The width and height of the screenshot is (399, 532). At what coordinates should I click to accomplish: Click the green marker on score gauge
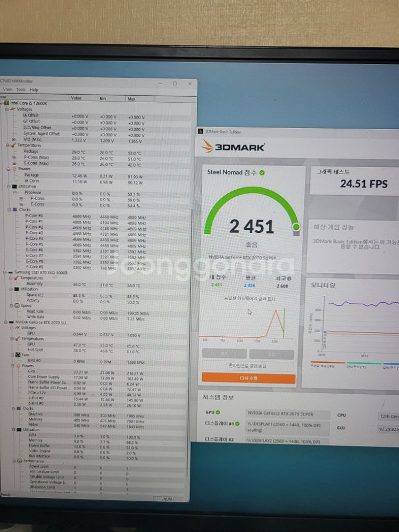[x=296, y=227]
